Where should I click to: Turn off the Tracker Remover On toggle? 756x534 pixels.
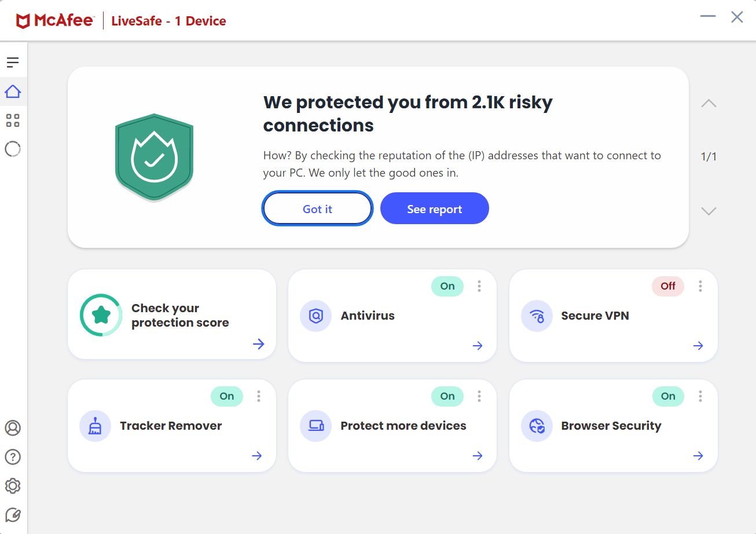[226, 396]
